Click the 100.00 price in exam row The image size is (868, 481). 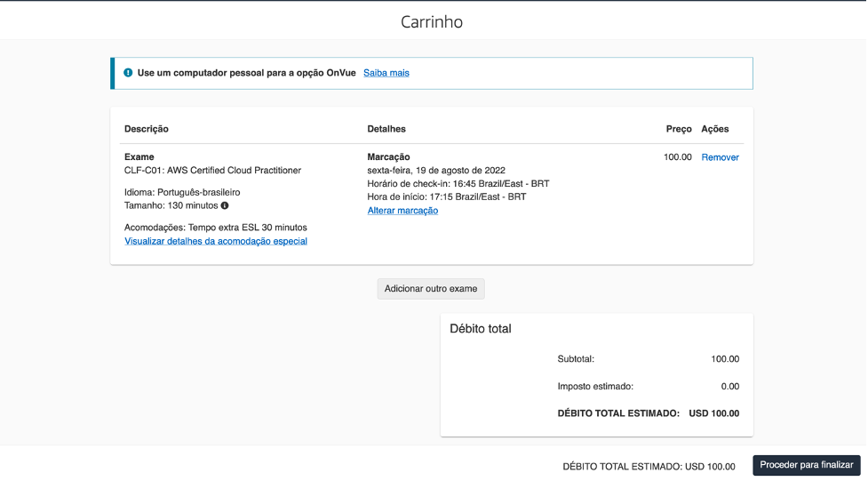[x=678, y=157]
